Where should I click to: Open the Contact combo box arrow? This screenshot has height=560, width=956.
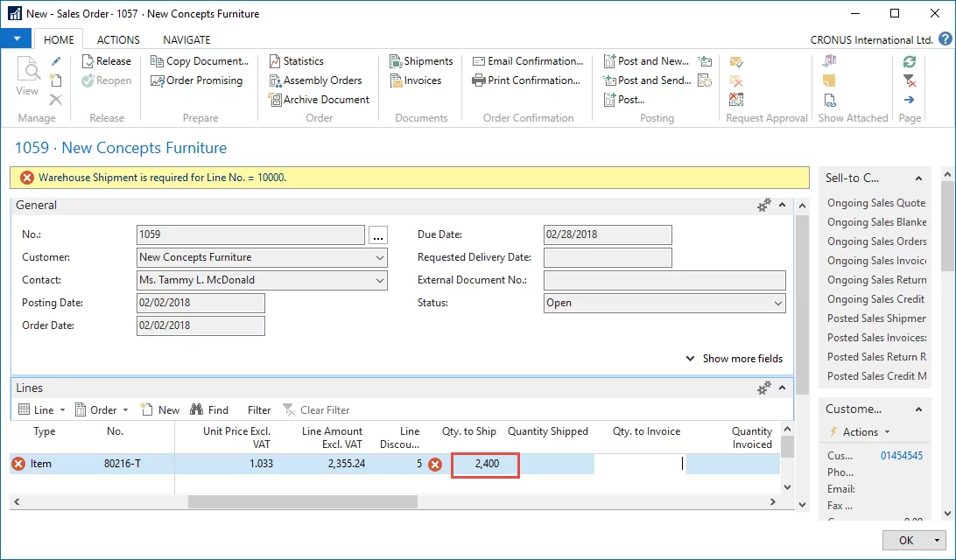[379, 280]
